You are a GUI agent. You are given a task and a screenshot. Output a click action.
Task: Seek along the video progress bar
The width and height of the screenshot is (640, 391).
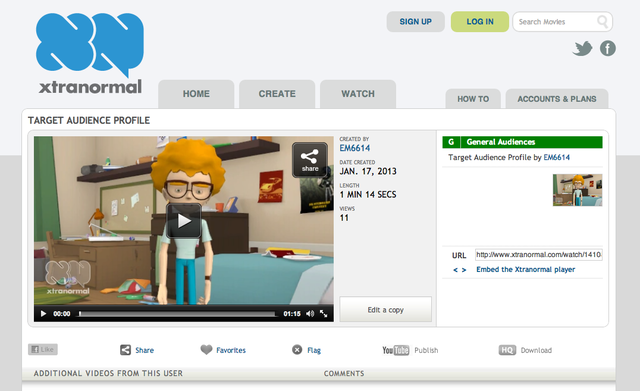[178, 314]
